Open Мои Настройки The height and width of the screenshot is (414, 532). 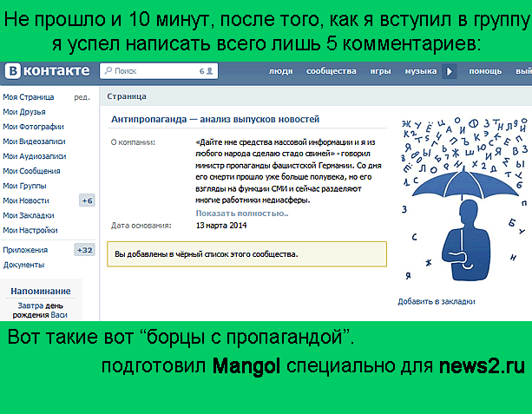pyautogui.click(x=30, y=230)
